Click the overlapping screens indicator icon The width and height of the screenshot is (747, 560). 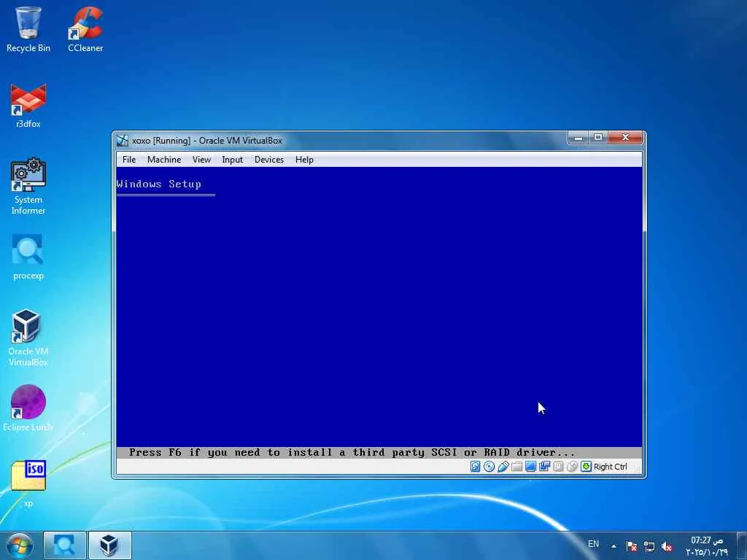coord(544,467)
